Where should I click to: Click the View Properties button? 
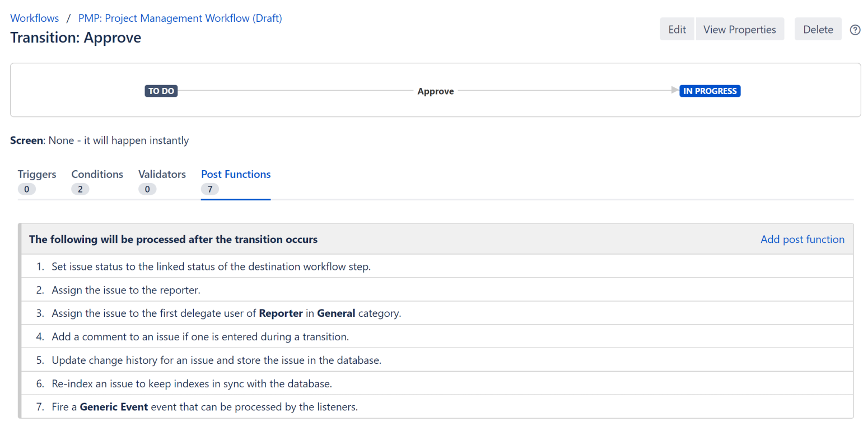click(x=739, y=30)
